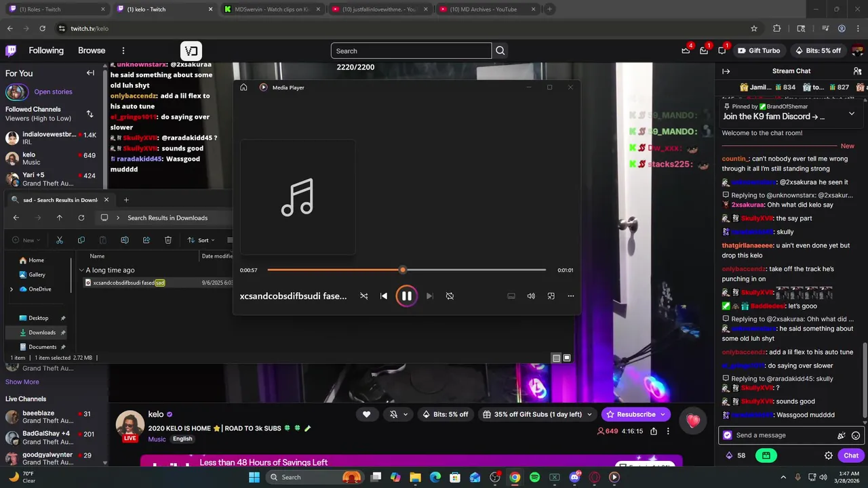Open chat emote picker
Screen dimensions: 868x488
pos(856,436)
